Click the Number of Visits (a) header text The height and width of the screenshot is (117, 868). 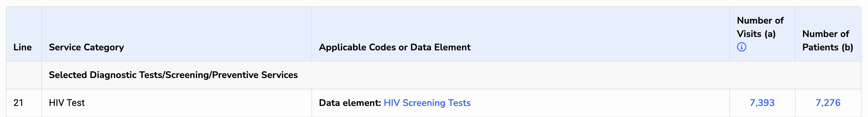[x=760, y=27]
